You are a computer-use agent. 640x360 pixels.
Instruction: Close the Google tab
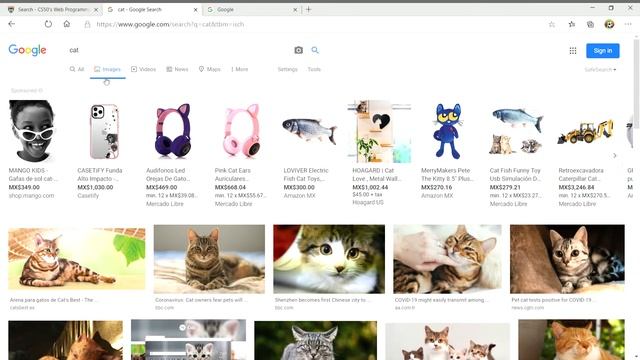[295, 9]
